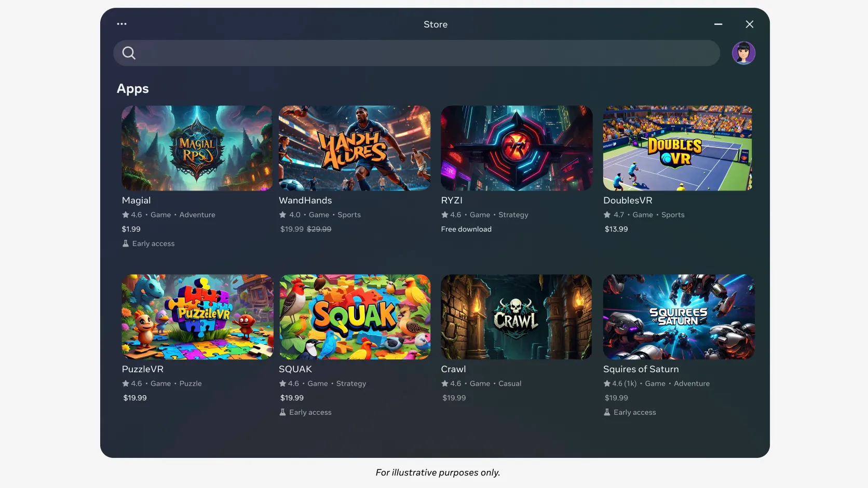Click inside the search input field

pyautogui.click(x=415, y=53)
